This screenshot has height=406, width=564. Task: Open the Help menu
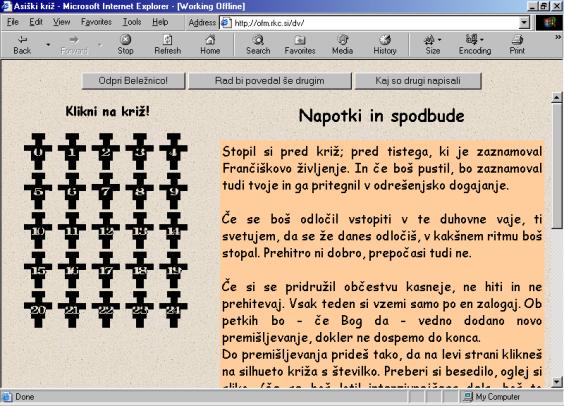[x=160, y=22]
